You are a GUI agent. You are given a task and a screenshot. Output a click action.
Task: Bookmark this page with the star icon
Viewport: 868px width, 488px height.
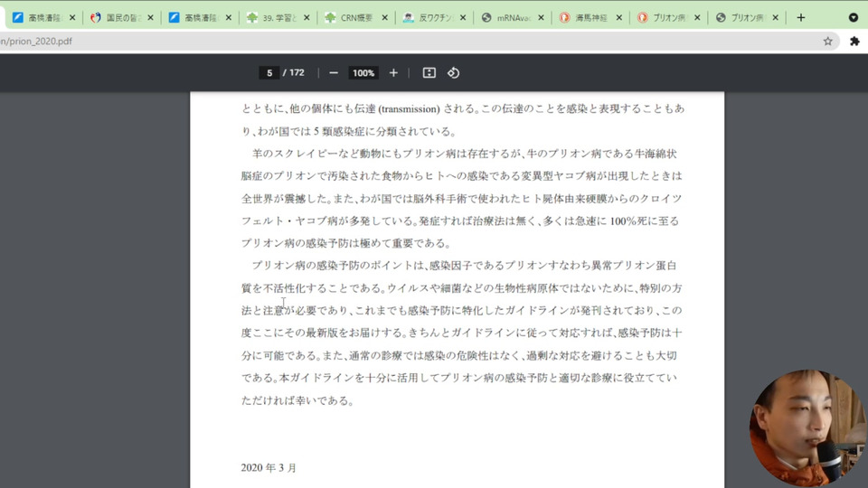[x=827, y=41]
